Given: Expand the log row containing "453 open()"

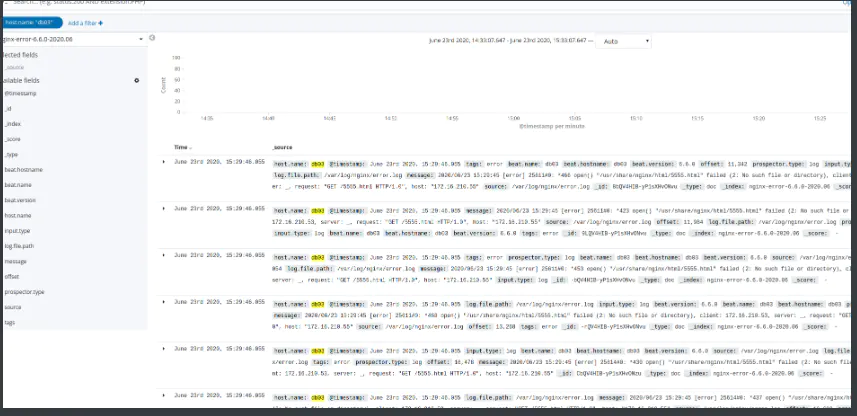Looking at the screenshot, I should point(163,255).
